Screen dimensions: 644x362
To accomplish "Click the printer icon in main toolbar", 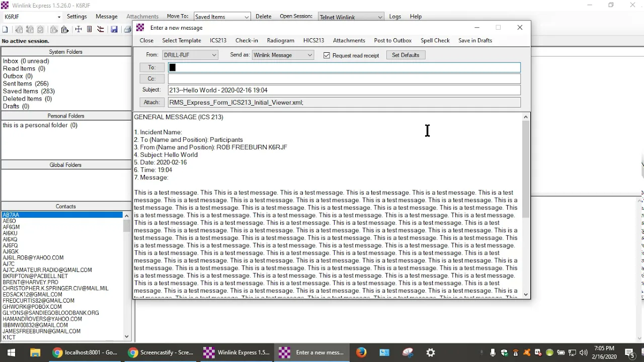I will 127,30.
